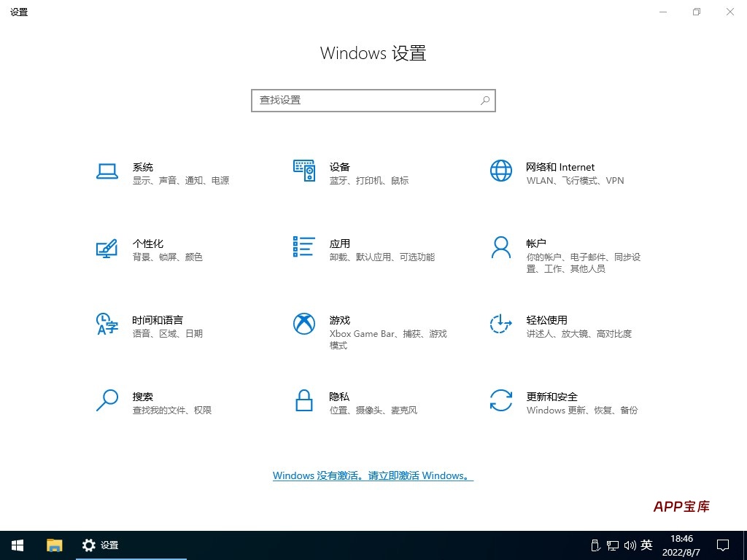Open the 网络和 Internet globe icon
This screenshot has height=560, width=747.
[x=500, y=171]
